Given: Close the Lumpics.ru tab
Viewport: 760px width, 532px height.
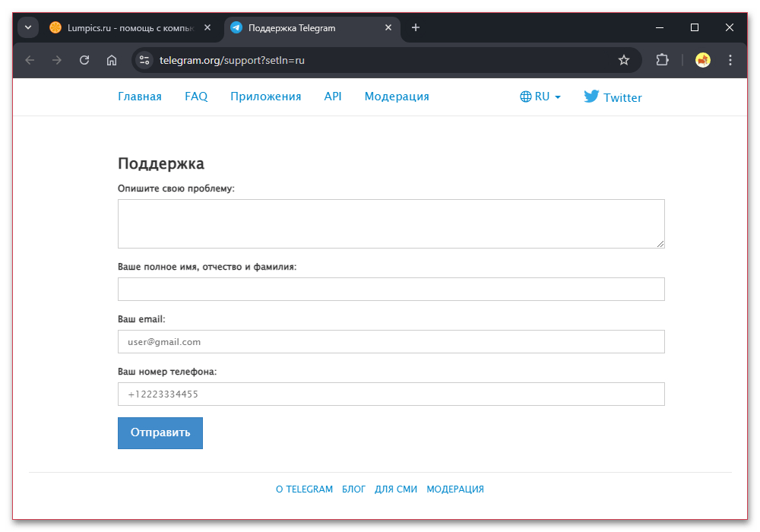Looking at the screenshot, I should click(x=207, y=27).
